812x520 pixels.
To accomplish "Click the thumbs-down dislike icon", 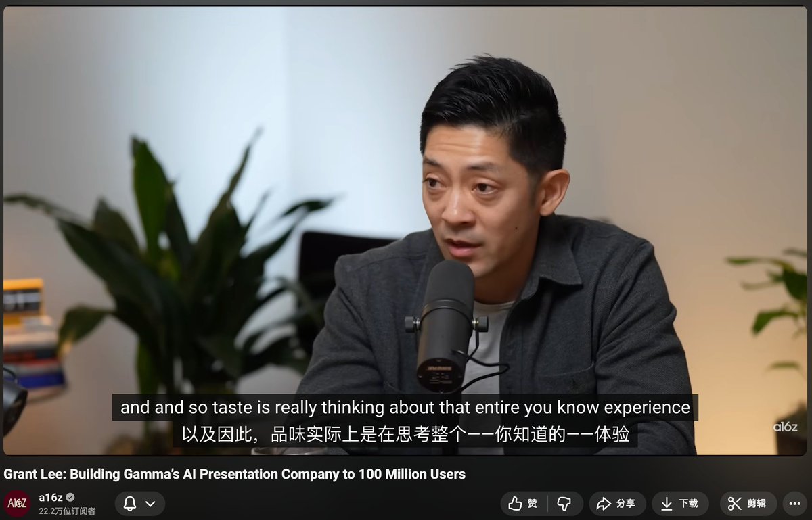I will [564, 503].
